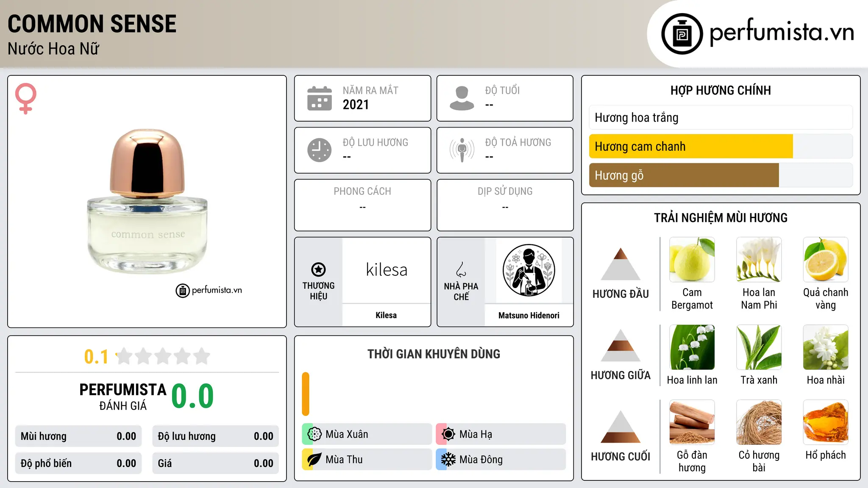Click the COMMON SENSE title
The width and height of the screenshot is (868, 488).
[92, 24]
